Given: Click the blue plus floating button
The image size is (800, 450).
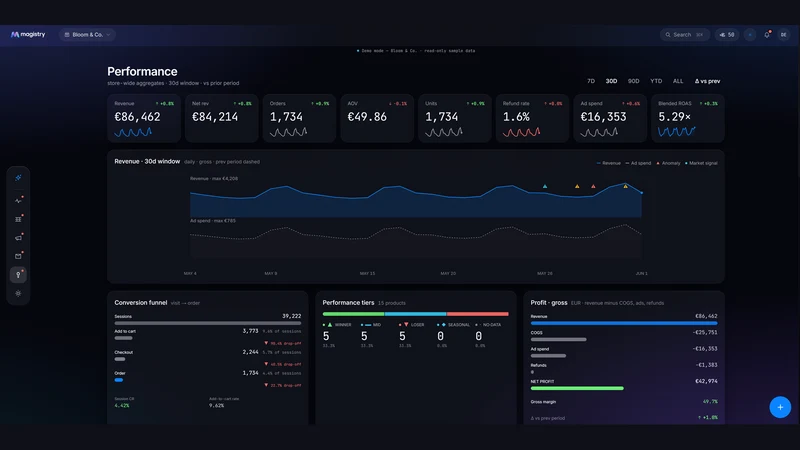Looking at the screenshot, I should (x=780, y=407).
